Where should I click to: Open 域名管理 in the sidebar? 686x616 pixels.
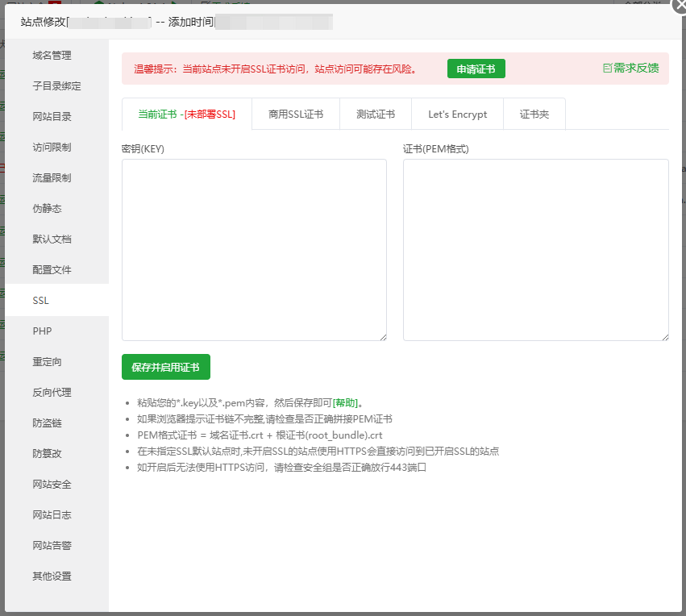tap(50, 55)
